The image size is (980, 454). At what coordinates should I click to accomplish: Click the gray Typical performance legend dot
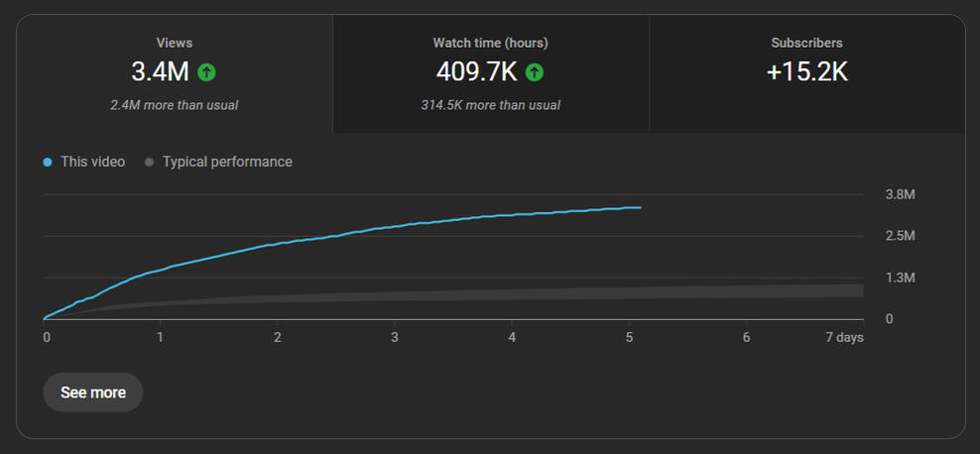[x=149, y=163]
